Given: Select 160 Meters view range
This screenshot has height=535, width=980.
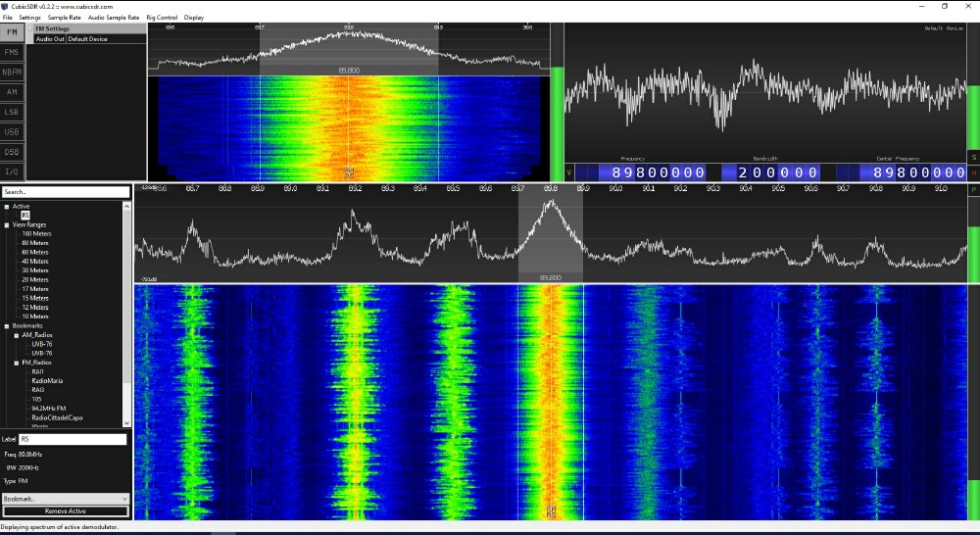Looking at the screenshot, I should tap(36, 234).
